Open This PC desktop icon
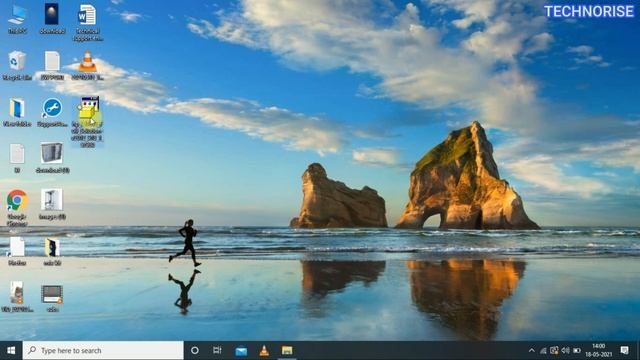This screenshot has height=360, width=640. coord(17,18)
